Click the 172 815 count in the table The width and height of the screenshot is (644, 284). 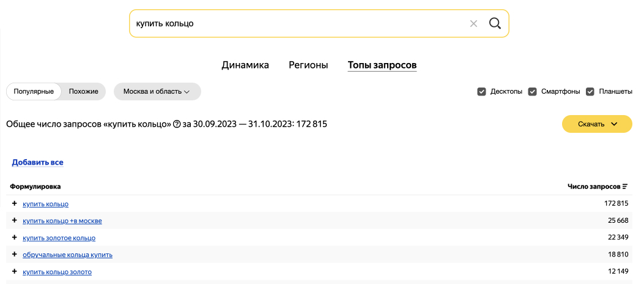(616, 204)
